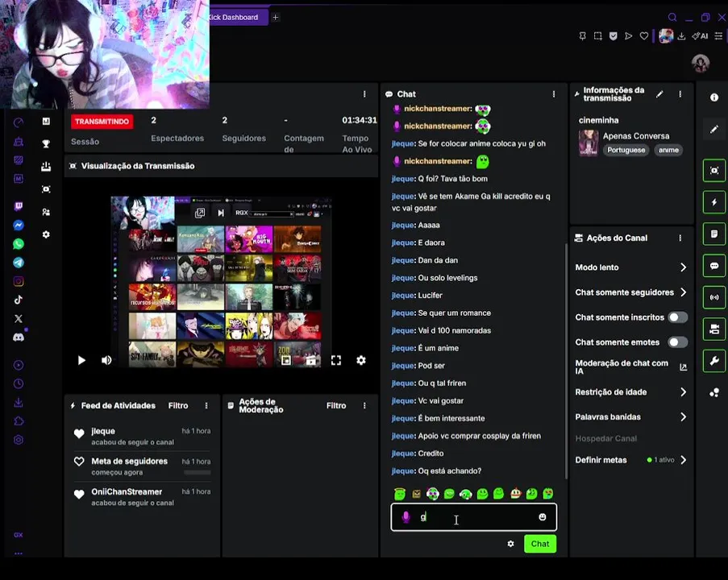This screenshot has height=580, width=728.
Task: Edit stream information pencil icon
Action: click(659, 94)
